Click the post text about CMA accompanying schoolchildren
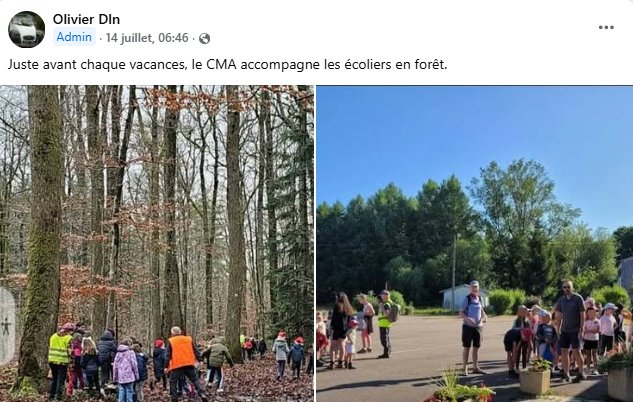Image resolution: width=633 pixels, height=402 pixels. (x=228, y=65)
